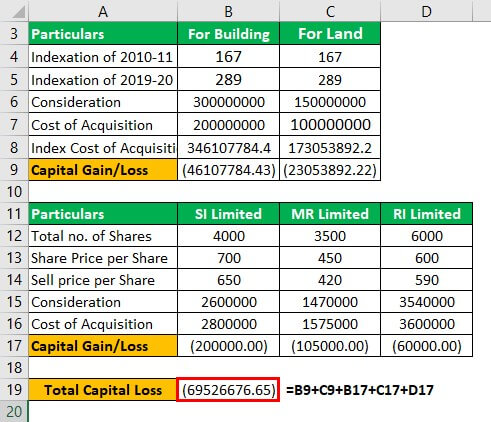Image resolution: width=491 pixels, height=422 pixels.
Task: Click the 'For Building' header cell
Action: 228,34
